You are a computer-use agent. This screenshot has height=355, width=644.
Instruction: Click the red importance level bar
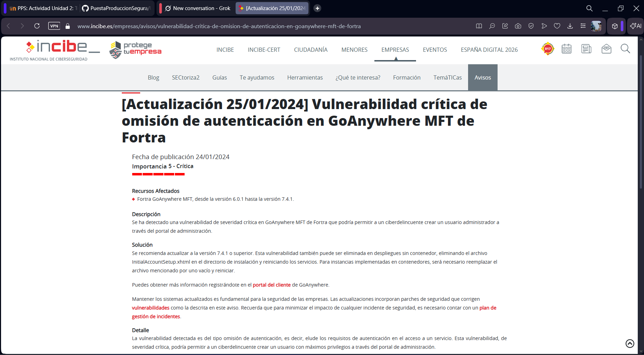click(x=158, y=174)
